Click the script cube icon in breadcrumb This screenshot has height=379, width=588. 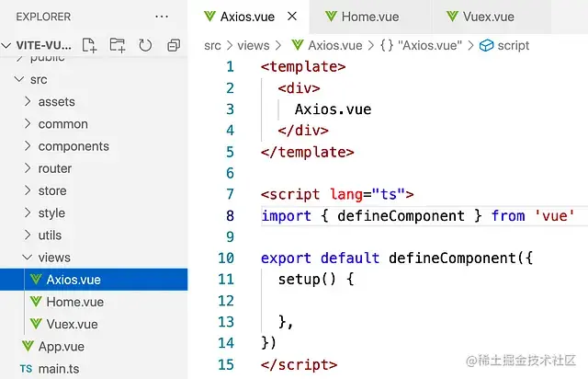486,45
